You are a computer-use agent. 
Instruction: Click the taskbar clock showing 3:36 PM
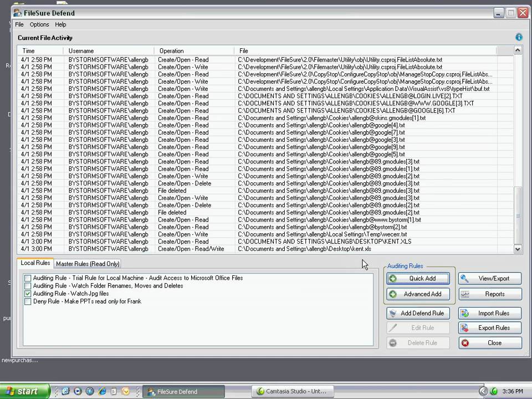point(512,392)
